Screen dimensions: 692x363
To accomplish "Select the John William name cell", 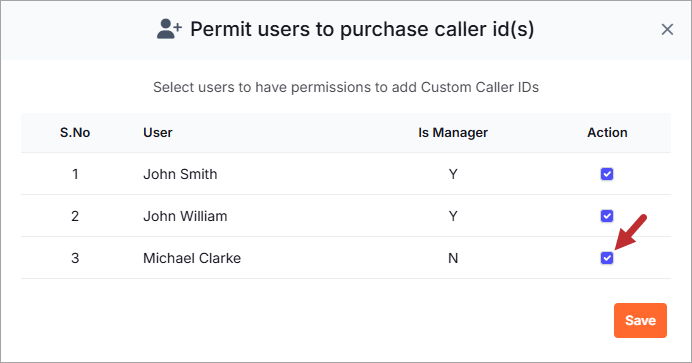I will [x=185, y=216].
